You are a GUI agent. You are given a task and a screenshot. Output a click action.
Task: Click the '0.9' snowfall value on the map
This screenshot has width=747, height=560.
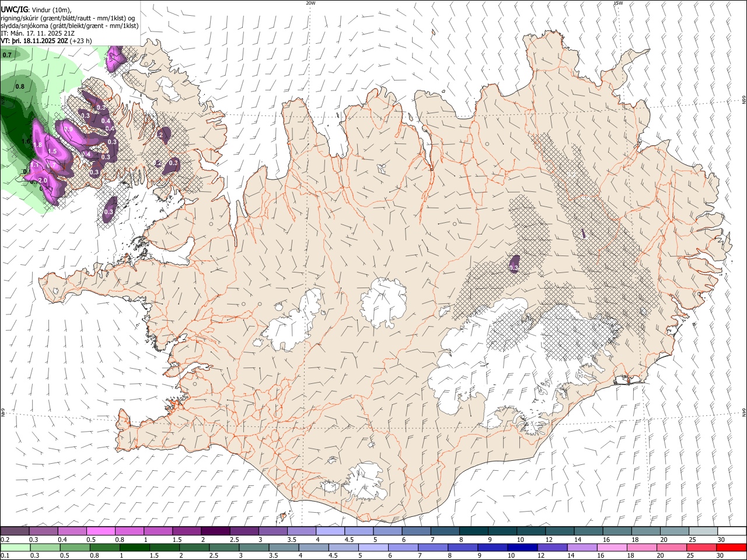tap(68, 129)
